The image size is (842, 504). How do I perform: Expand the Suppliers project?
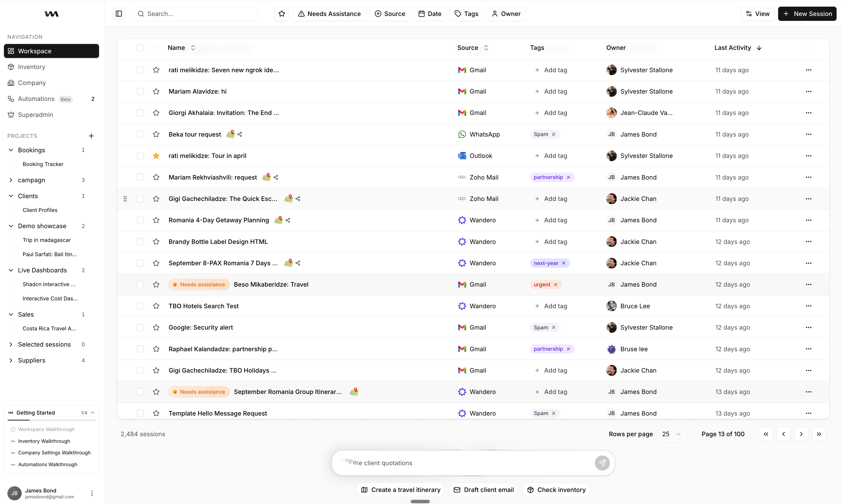click(x=11, y=360)
